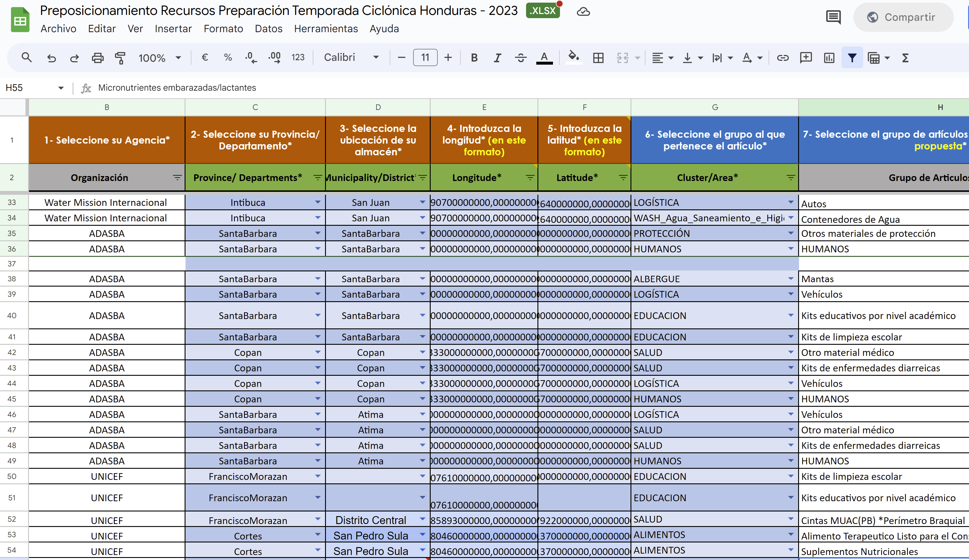This screenshot has width=969, height=560.
Task: Open the Datos menu
Action: (268, 29)
